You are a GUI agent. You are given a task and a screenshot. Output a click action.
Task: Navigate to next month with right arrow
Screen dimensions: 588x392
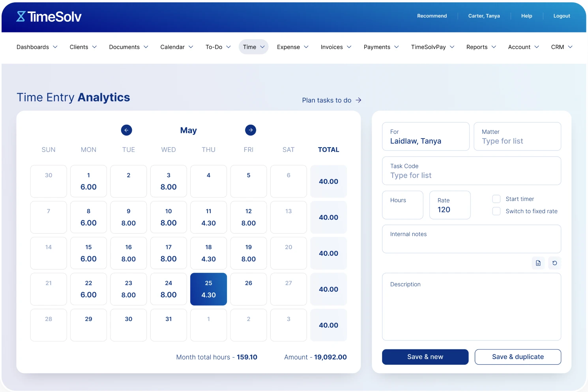point(250,130)
